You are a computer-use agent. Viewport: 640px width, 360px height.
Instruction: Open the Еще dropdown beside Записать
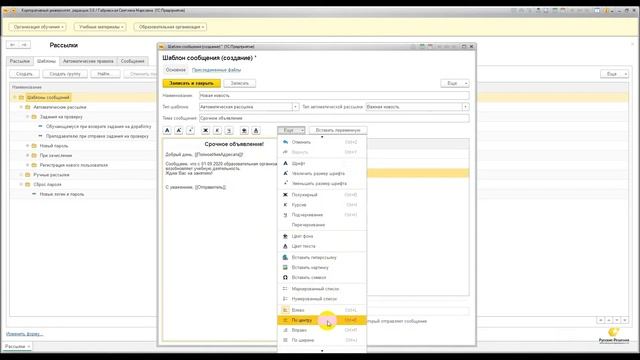455,83
